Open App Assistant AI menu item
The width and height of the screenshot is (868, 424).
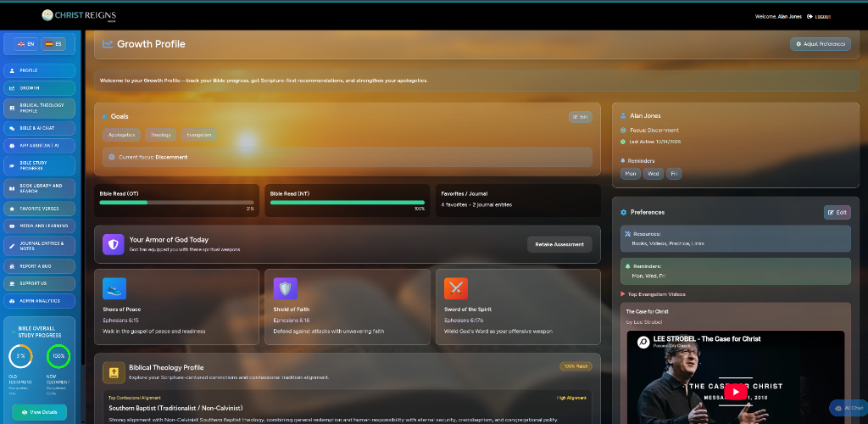[x=39, y=146]
